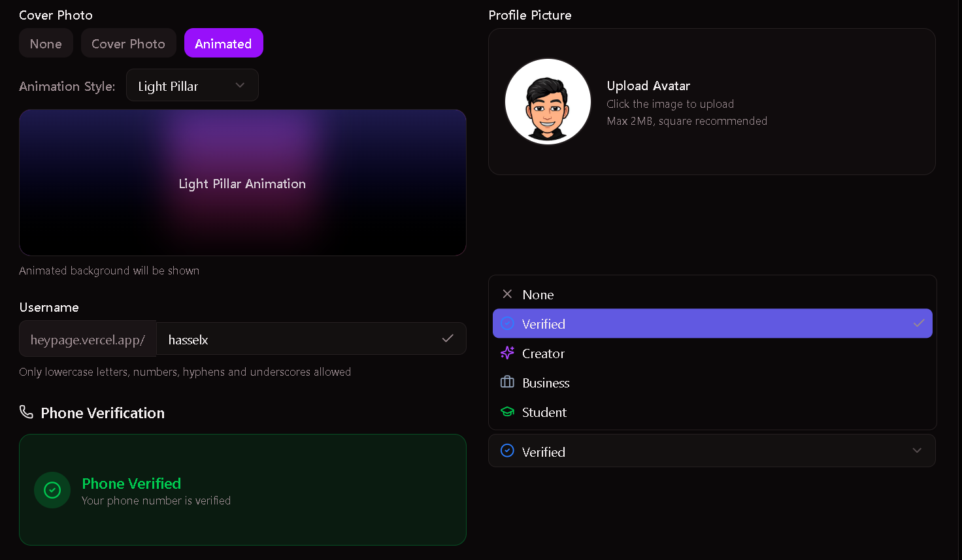The width and height of the screenshot is (962, 560).
Task: Click the avatar profile picture to upload
Action: [x=548, y=101]
